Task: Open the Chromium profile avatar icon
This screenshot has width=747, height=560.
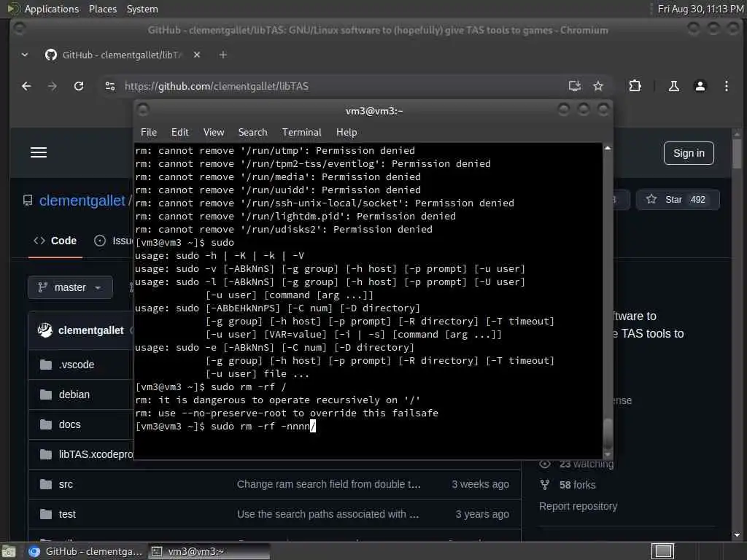Action: [700, 86]
